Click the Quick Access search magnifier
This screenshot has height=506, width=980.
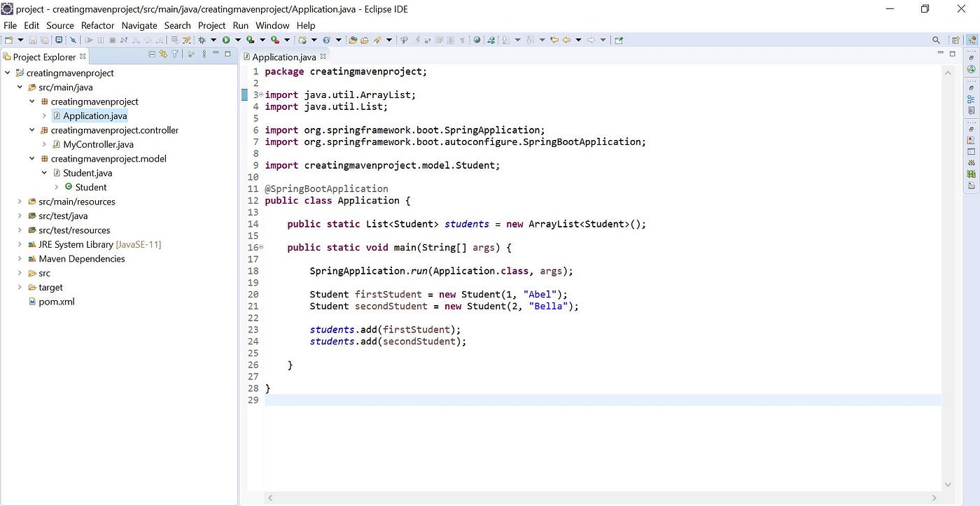[x=936, y=40]
